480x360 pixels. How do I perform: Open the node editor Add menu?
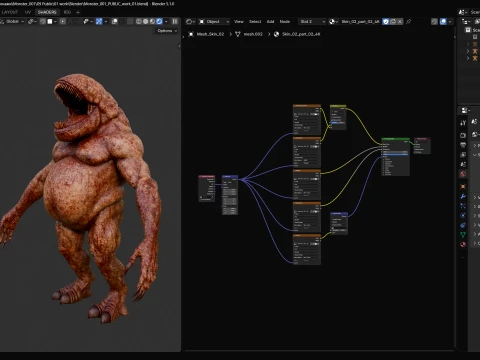pyautogui.click(x=270, y=22)
